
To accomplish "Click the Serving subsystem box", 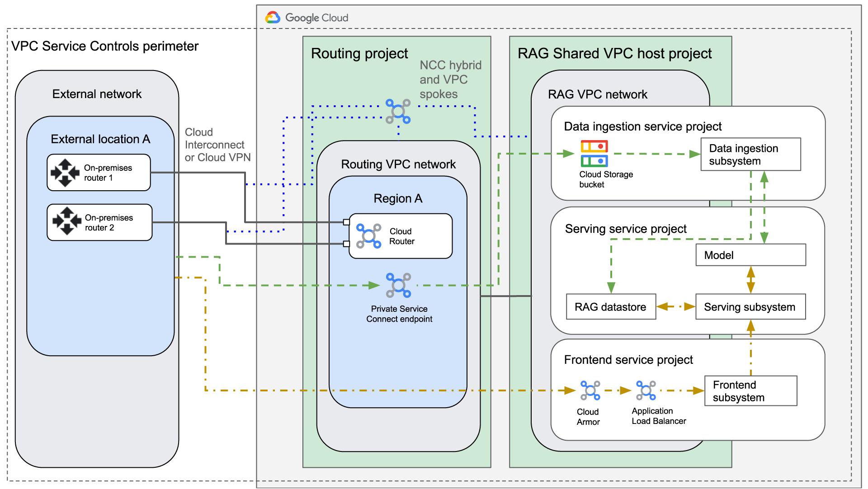I will (750, 307).
